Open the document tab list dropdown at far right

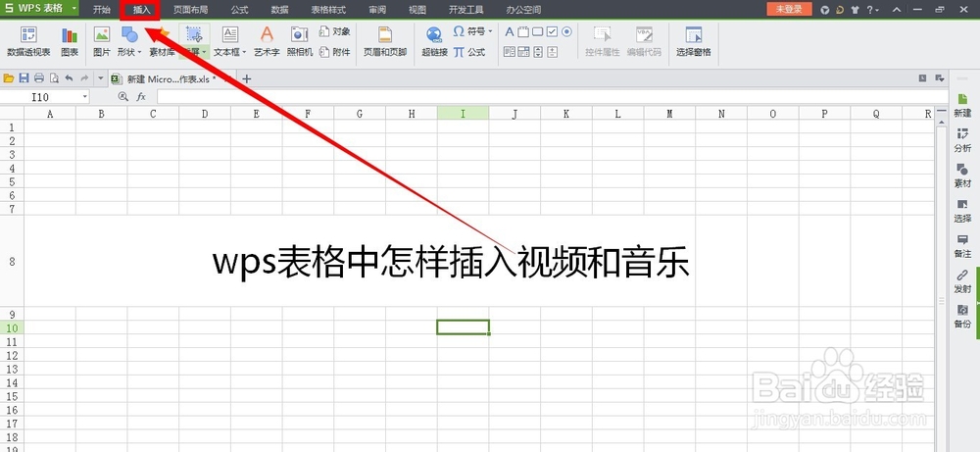tap(939, 78)
